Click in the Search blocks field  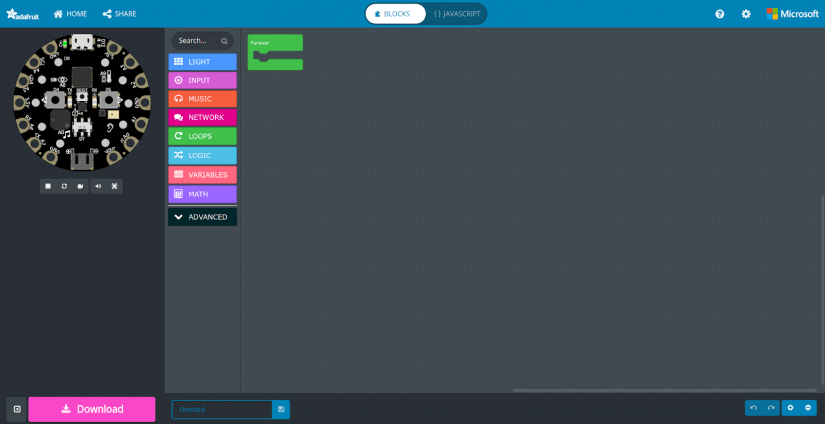[202, 41]
